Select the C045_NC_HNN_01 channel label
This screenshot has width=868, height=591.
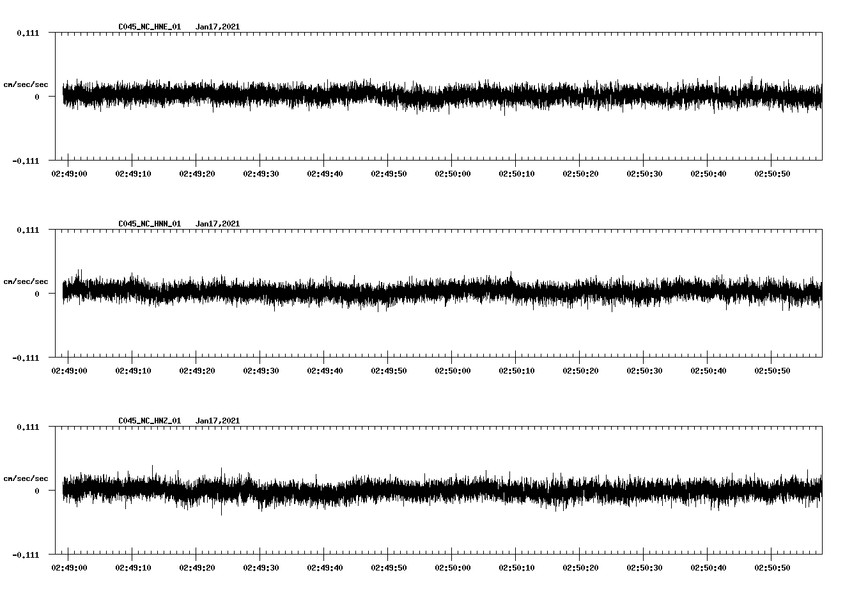point(148,223)
